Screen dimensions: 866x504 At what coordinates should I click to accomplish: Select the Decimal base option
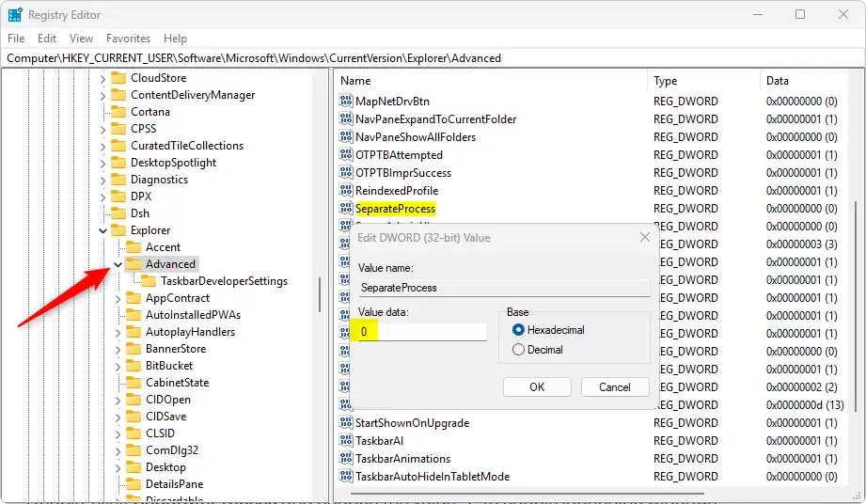click(518, 350)
